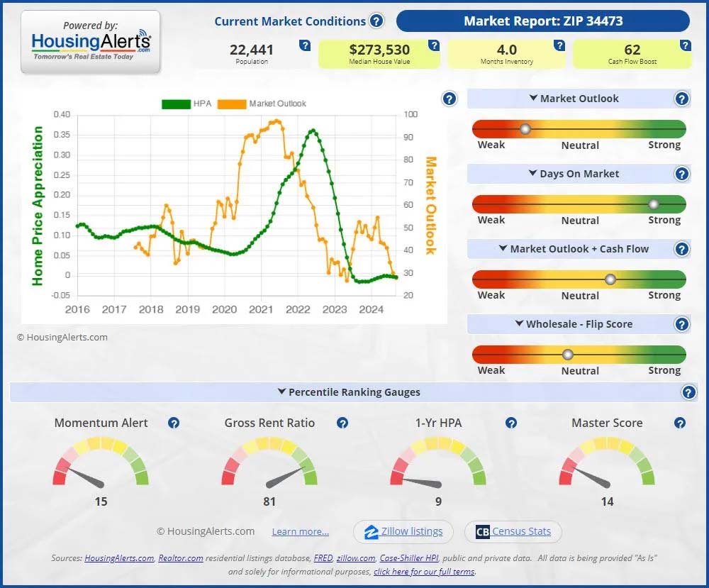Open Zillow listings link
This screenshot has width=709, height=588.
[x=403, y=531]
